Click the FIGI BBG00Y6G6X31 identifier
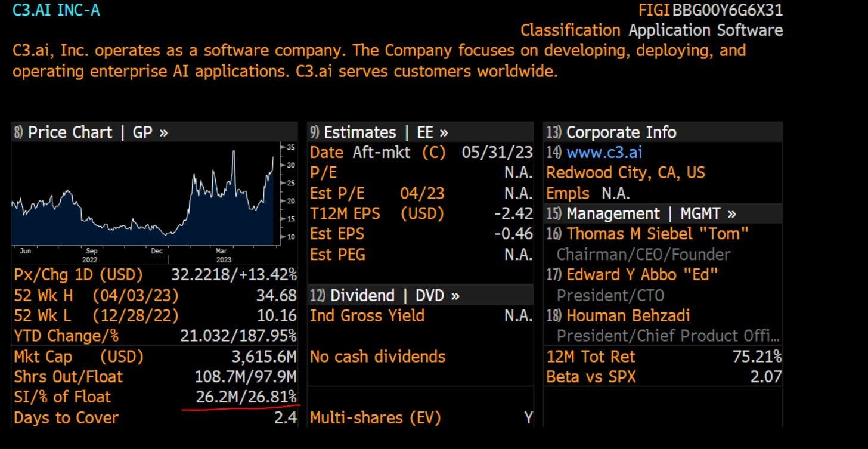The image size is (868, 449). coord(711,10)
